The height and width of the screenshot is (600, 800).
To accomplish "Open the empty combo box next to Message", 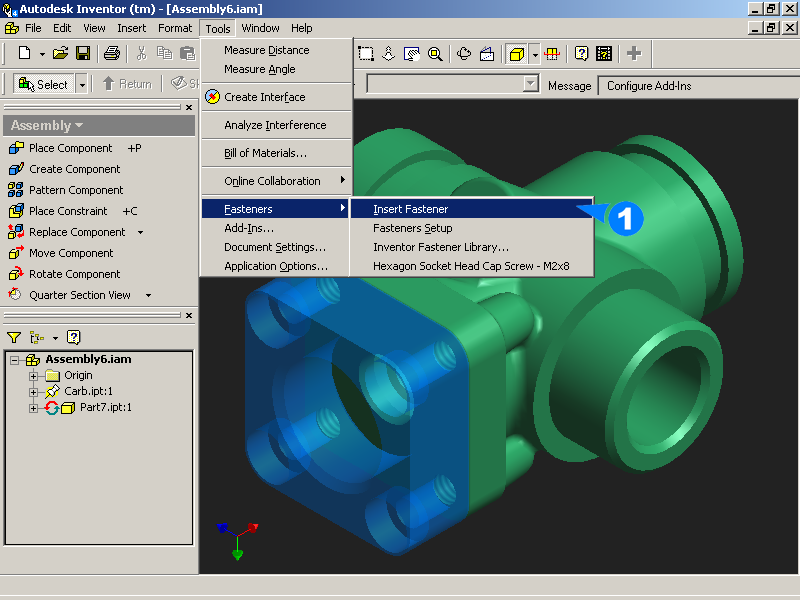I will (x=531, y=84).
